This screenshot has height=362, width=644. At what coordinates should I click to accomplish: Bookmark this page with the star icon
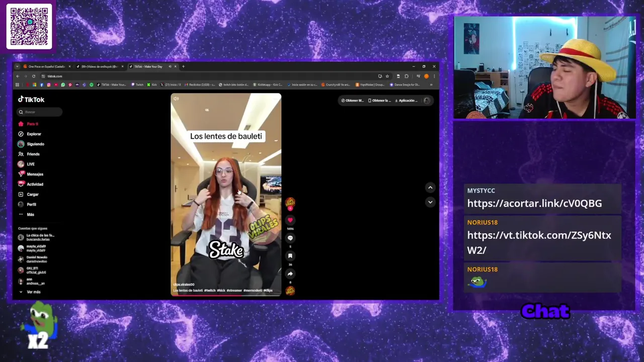387,76
